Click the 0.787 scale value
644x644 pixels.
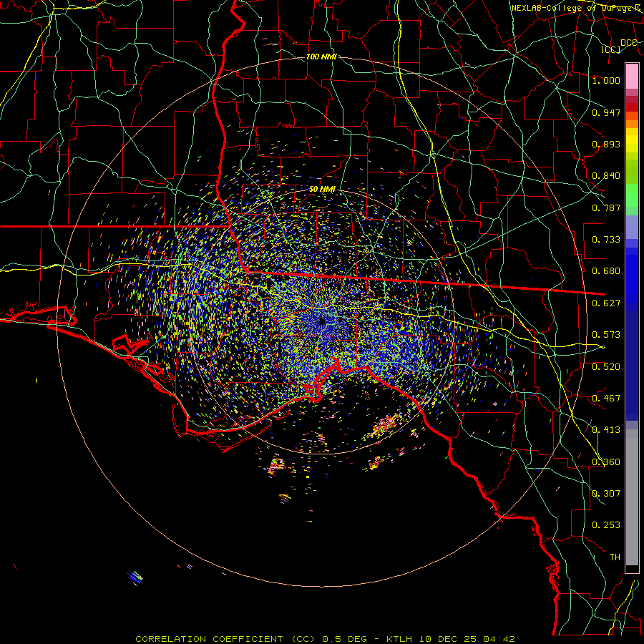click(606, 208)
